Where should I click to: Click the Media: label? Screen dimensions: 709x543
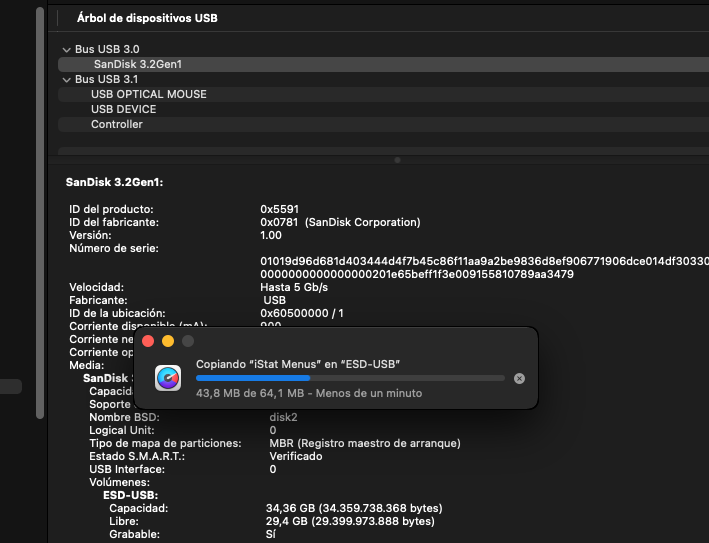86,365
